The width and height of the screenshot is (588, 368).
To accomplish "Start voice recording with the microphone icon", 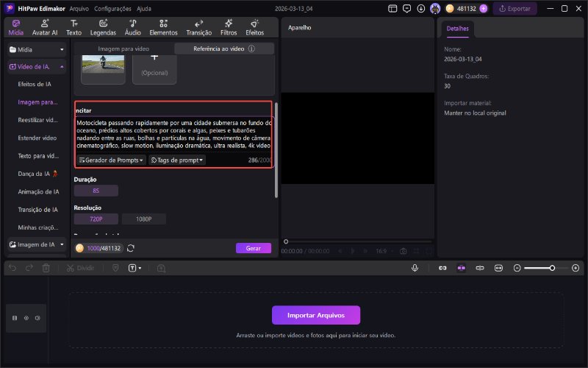I will pos(415,268).
